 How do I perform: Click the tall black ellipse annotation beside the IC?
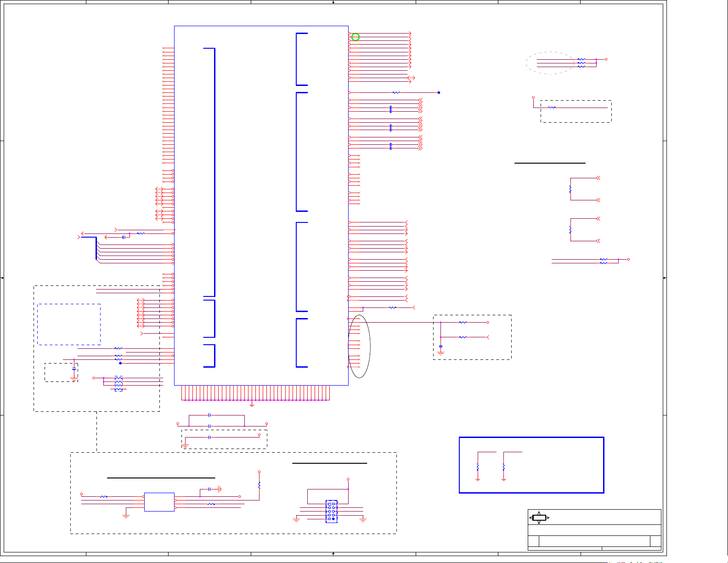pos(360,347)
